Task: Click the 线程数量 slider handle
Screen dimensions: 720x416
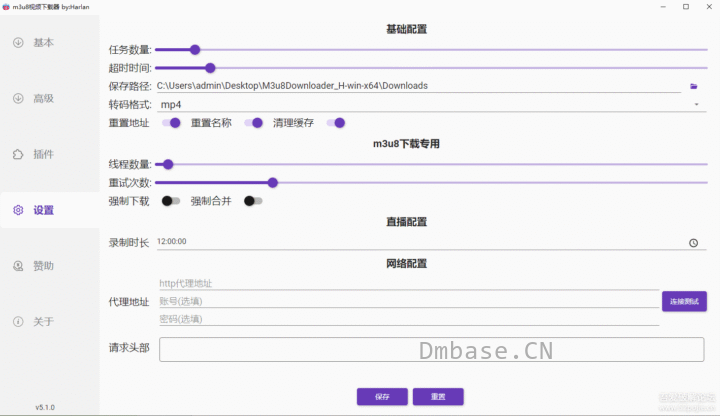Action: click(168, 164)
